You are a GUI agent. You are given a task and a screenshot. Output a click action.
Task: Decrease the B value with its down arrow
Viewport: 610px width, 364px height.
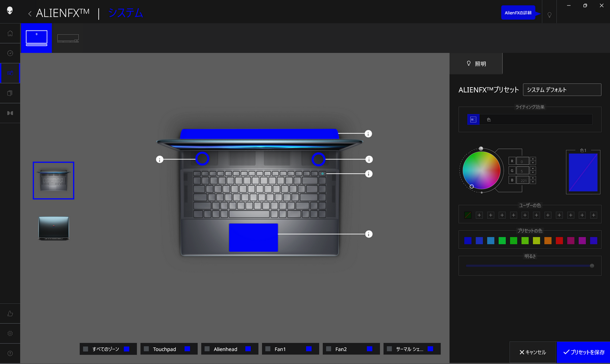(533, 182)
